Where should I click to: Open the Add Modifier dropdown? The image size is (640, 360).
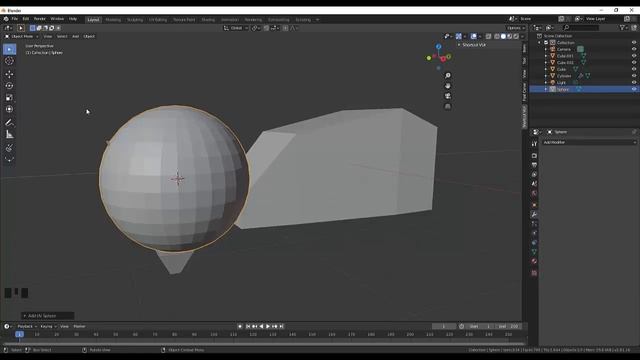pyautogui.click(x=589, y=142)
